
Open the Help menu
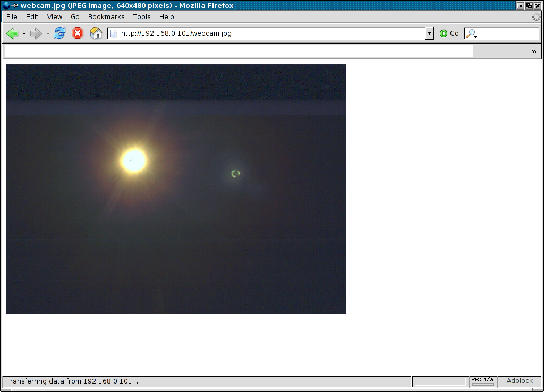[x=166, y=16]
